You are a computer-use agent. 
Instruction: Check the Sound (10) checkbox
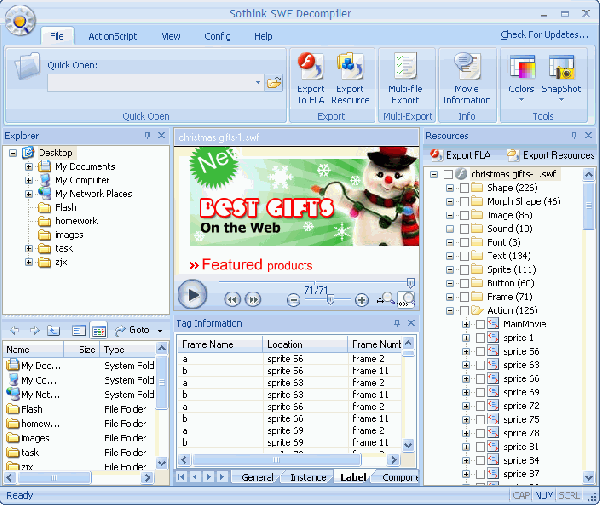(464, 229)
